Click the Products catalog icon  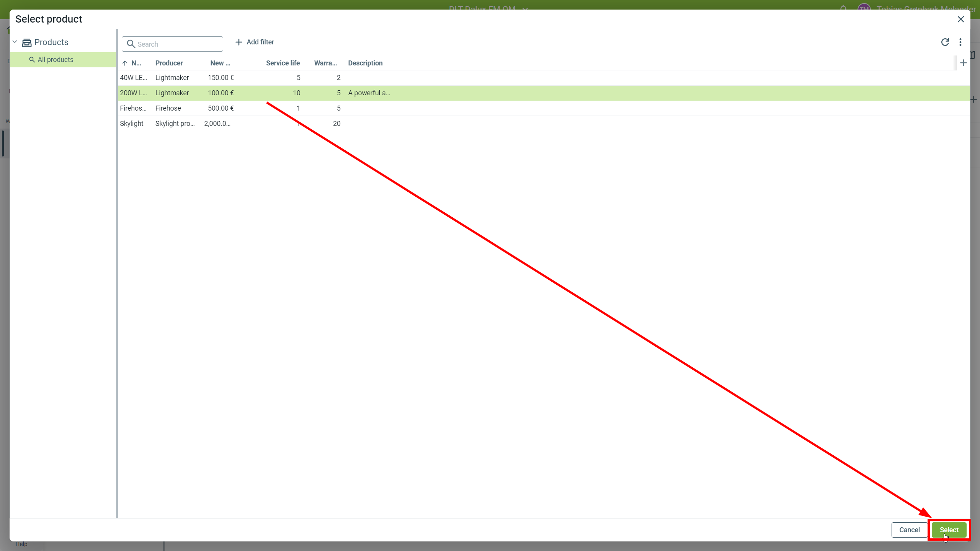click(x=26, y=42)
